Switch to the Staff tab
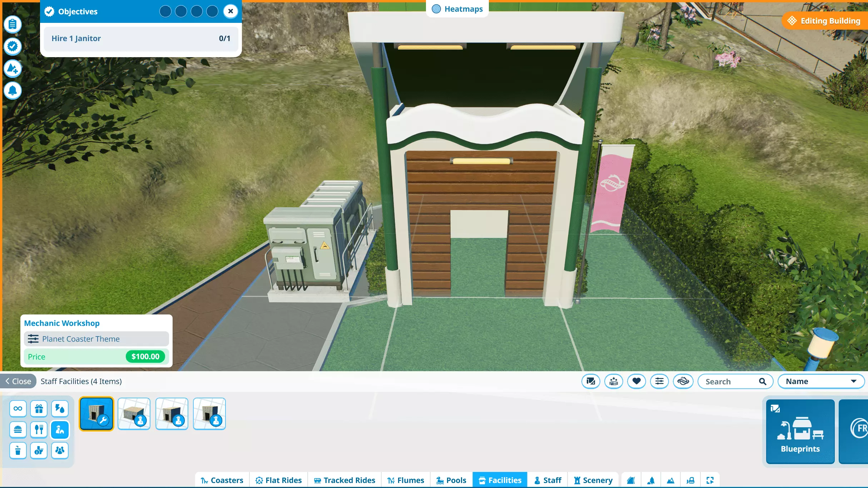The image size is (868, 488). (547, 480)
